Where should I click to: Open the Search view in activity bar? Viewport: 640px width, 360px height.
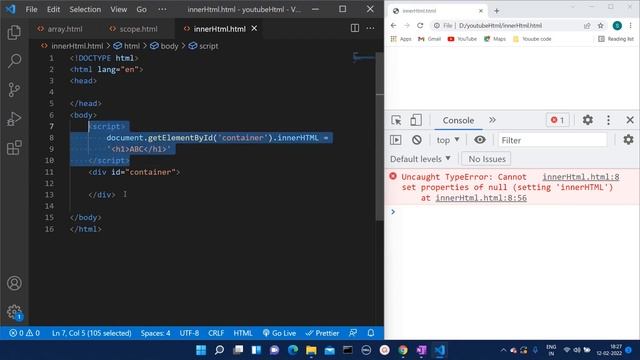[14, 61]
